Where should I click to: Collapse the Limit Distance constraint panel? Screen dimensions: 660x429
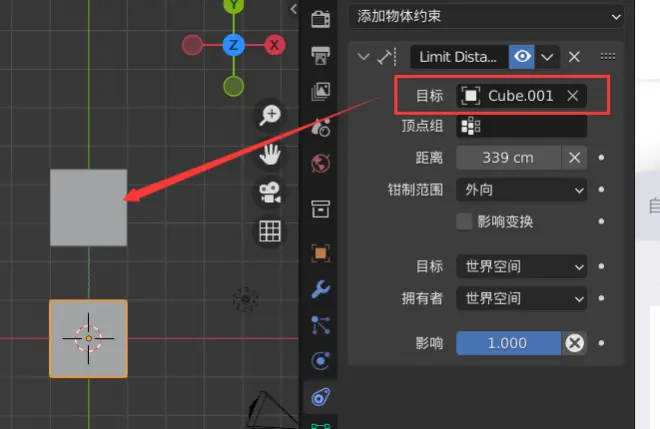point(363,56)
